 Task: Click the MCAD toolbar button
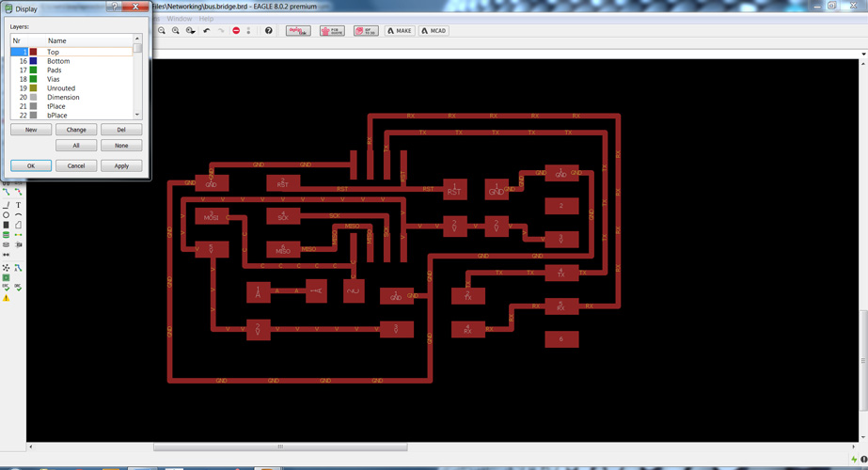point(434,31)
